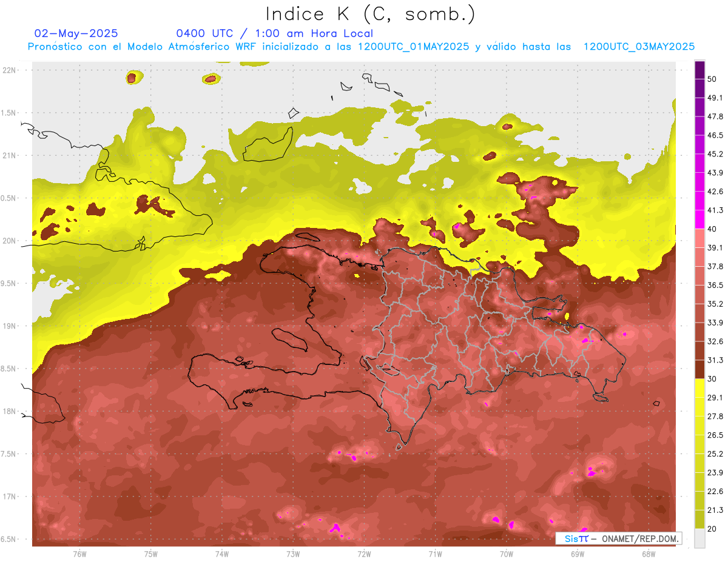Click the "71W" longitude label

pyautogui.click(x=435, y=554)
